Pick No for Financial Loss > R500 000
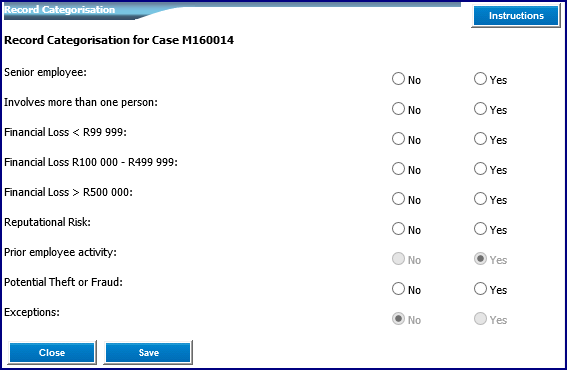 (x=398, y=199)
